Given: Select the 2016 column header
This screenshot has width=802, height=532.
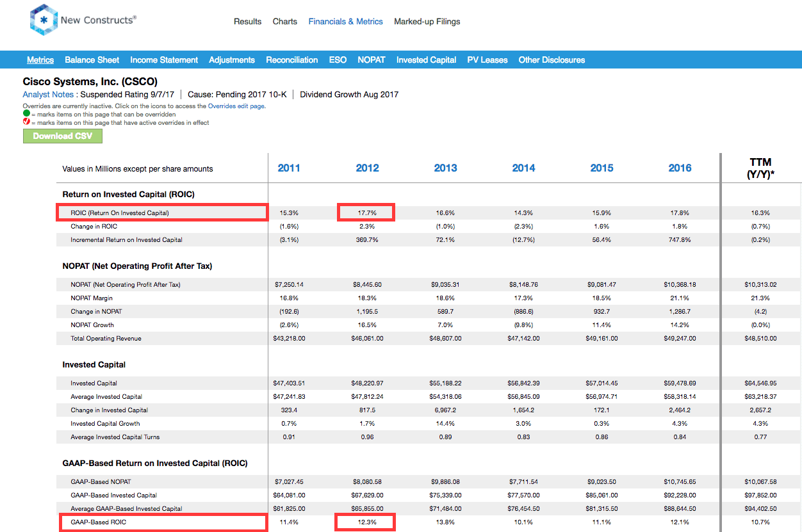Looking at the screenshot, I should click(680, 168).
